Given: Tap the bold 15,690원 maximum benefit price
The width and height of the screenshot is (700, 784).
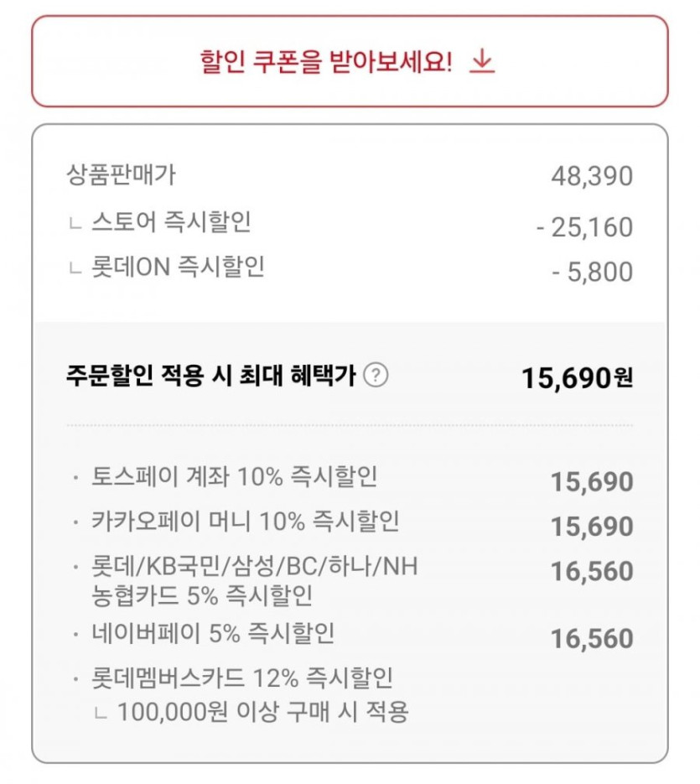Looking at the screenshot, I should [577, 378].
